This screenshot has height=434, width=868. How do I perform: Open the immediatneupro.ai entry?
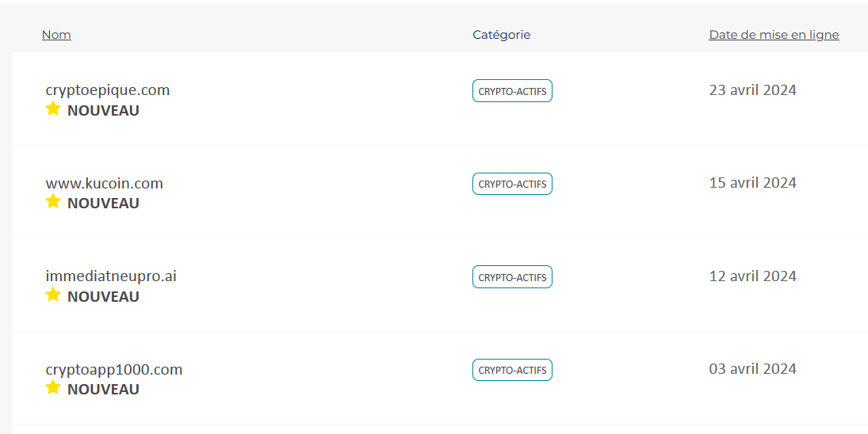tap(111, 276)
